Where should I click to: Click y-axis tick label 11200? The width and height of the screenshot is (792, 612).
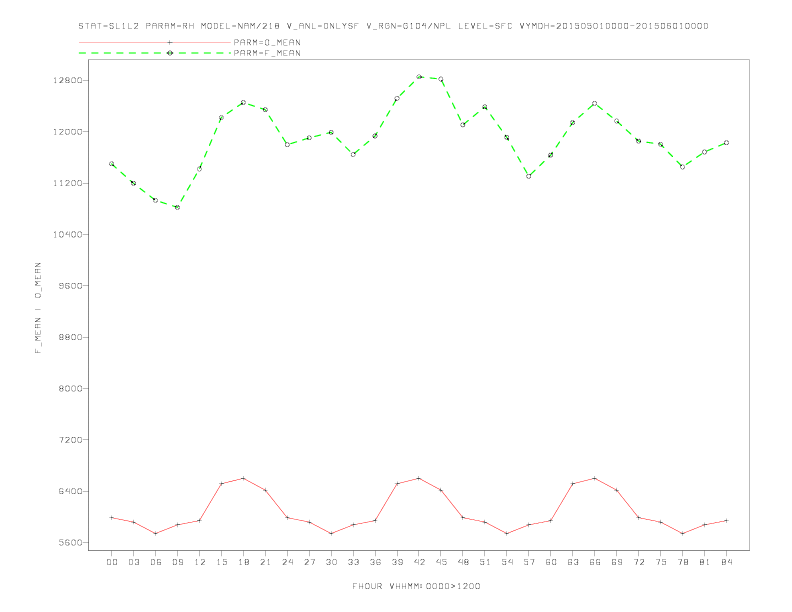pos(67,183)
